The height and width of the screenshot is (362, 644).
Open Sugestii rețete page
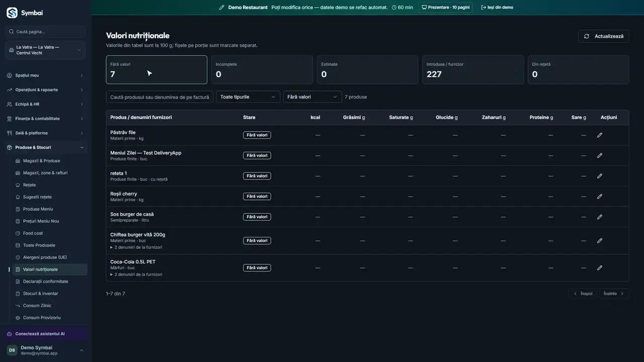tap(49, 197)
